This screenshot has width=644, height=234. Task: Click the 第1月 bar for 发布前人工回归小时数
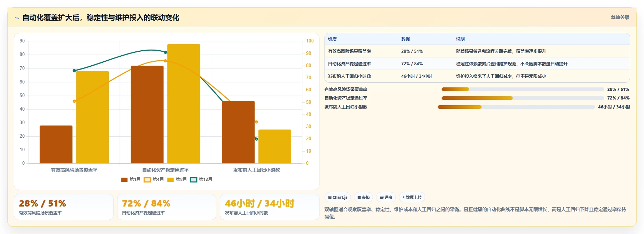[x=238, y=132]
